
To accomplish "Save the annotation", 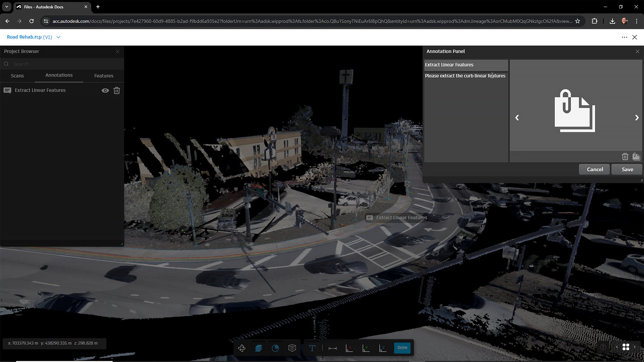I will coord(627,169).
